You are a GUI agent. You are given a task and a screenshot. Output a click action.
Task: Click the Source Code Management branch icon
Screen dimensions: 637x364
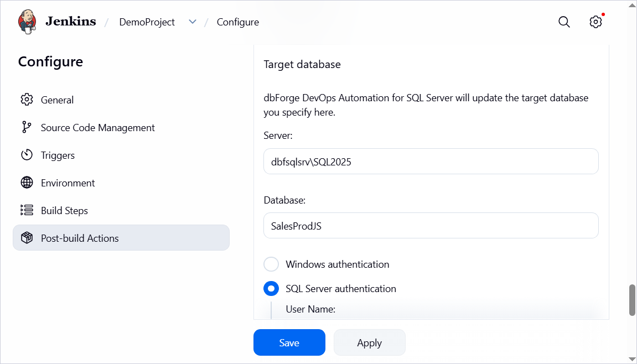pos(27,127)
